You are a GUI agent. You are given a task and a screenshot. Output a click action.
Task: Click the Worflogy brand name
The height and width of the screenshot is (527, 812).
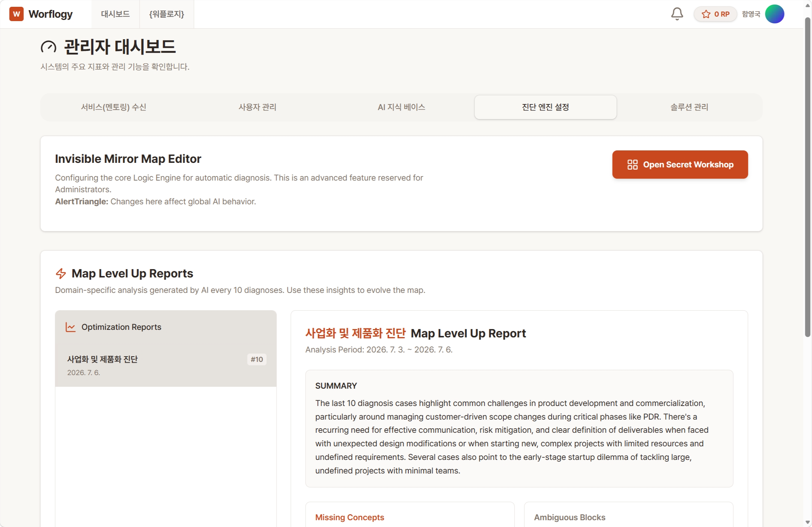coord(51,14)
